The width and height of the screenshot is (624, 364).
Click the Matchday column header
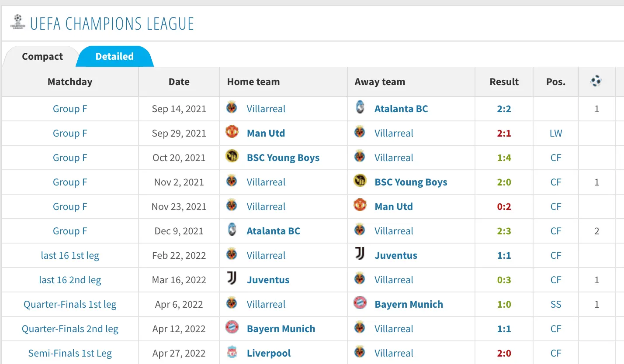[x=70, y=82]
